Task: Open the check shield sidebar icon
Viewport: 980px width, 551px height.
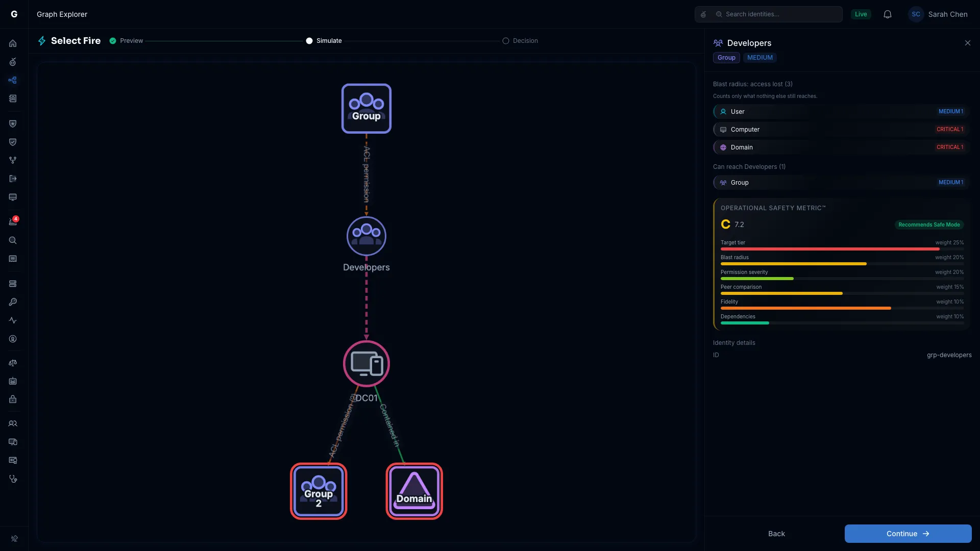Action: click(13, 142)
